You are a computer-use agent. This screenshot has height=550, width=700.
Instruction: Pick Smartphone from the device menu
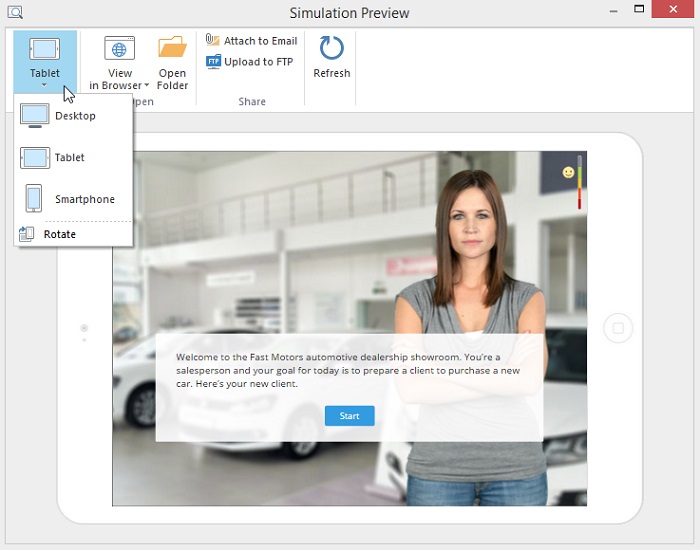click(x=74, y=199)
